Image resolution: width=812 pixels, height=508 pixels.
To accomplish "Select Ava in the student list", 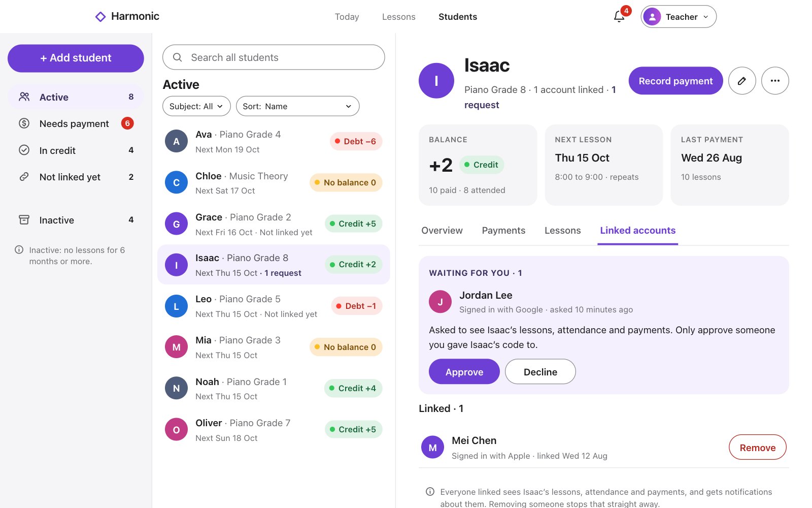I will (274, 141).
